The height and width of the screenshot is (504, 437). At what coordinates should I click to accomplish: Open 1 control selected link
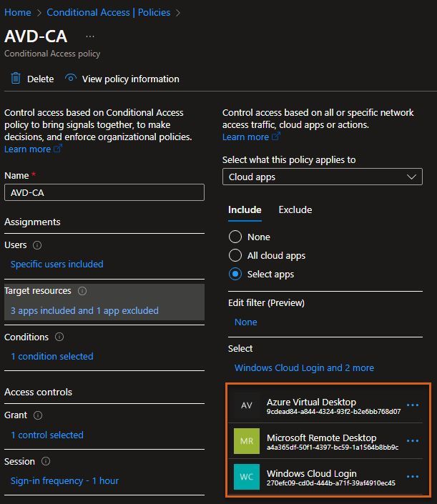47,435
